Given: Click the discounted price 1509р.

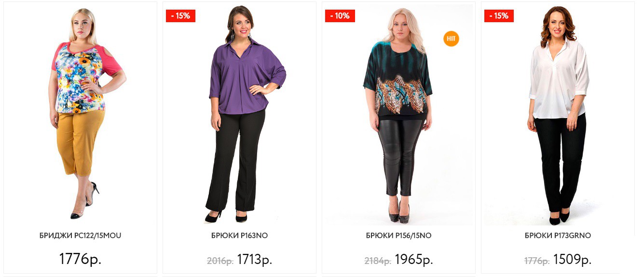Looking at the screenshot, I should click(x=572, y=260).
